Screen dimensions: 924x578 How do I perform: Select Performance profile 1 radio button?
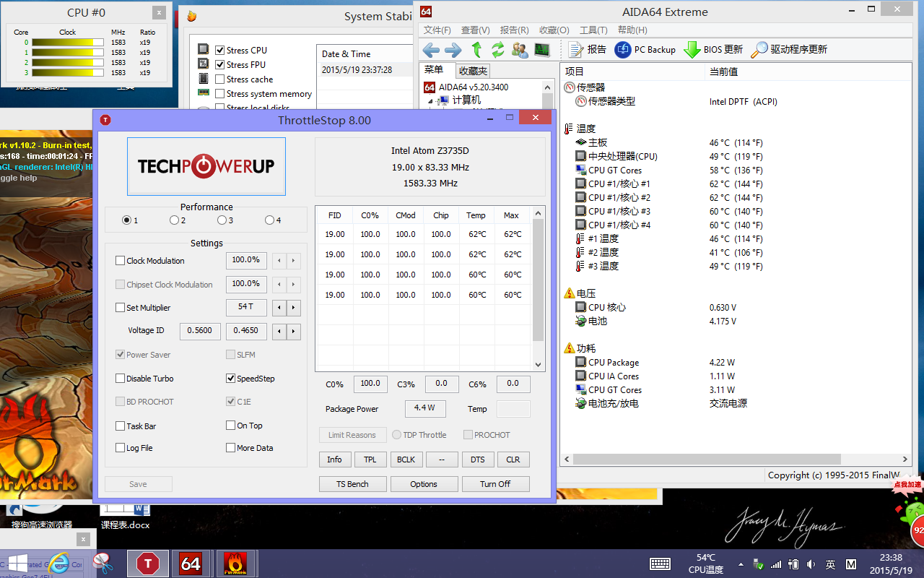pos(127,220)
